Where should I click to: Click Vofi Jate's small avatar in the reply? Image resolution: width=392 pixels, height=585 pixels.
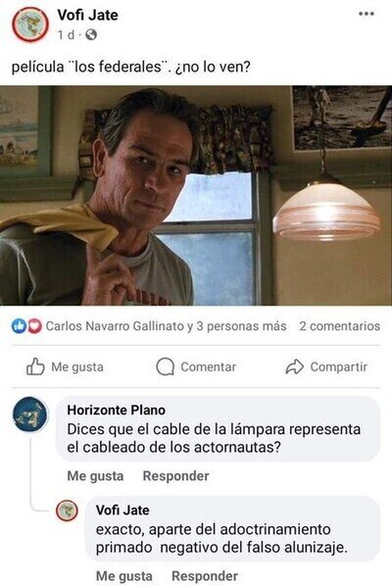67,511
